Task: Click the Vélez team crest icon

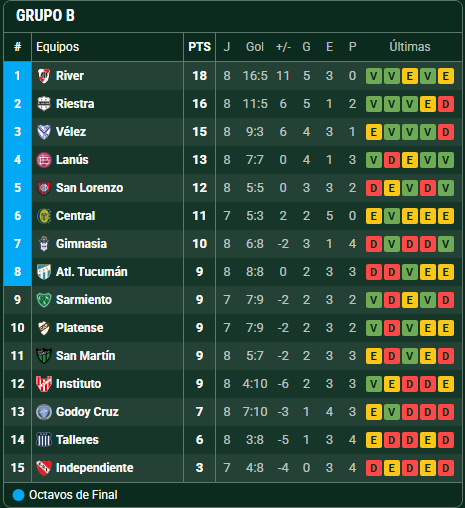Action: [x=44, y=132]
